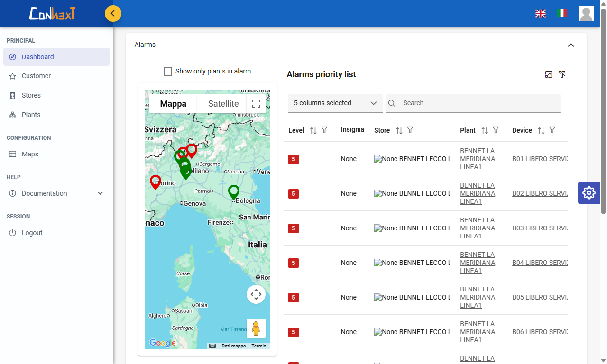Expand alarms priority list to fullscreen

(548, 74)
